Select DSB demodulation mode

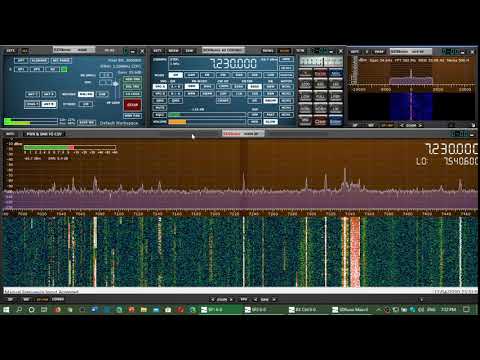click(x=239, y=75)
